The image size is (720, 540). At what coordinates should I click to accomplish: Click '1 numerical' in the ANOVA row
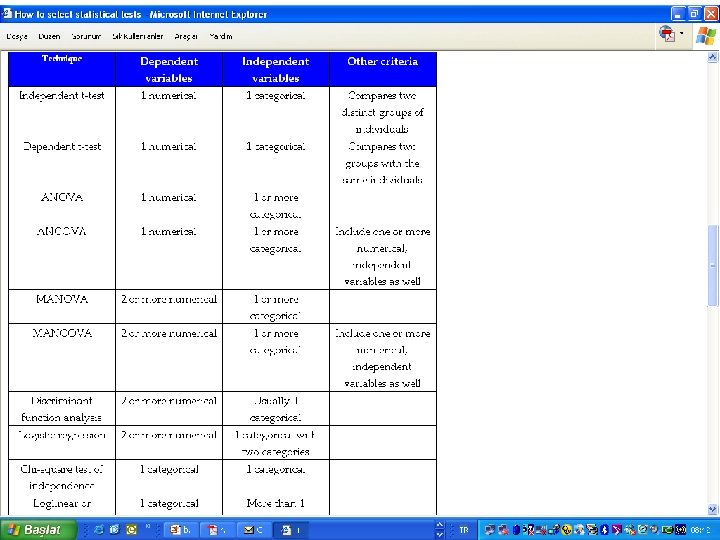tap(169, 197)
